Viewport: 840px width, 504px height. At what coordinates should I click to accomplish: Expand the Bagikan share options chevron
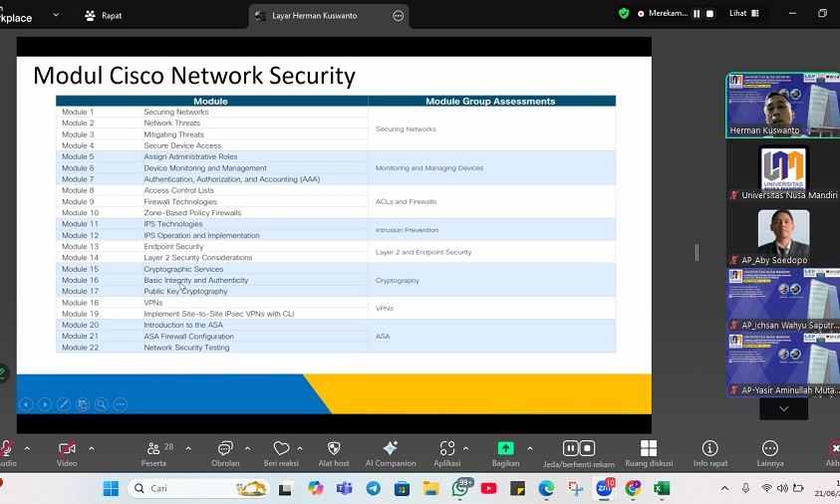point(530,448)
